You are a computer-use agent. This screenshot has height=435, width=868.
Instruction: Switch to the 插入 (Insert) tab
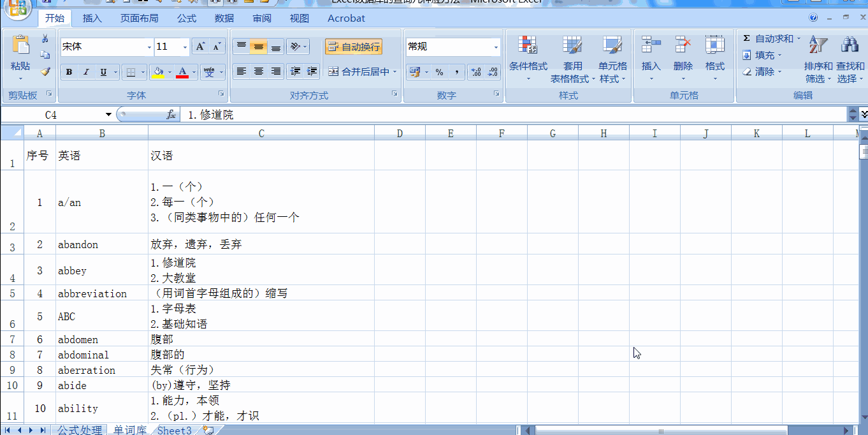[92, 18]
